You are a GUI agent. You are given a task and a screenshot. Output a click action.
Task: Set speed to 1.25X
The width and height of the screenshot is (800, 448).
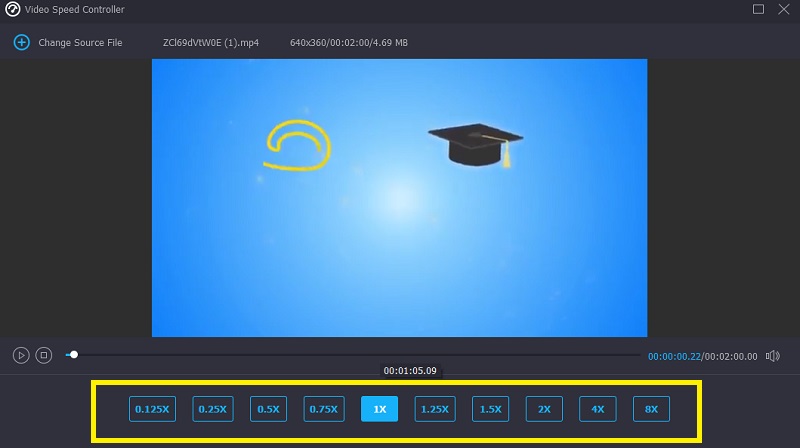click(435, 409)
